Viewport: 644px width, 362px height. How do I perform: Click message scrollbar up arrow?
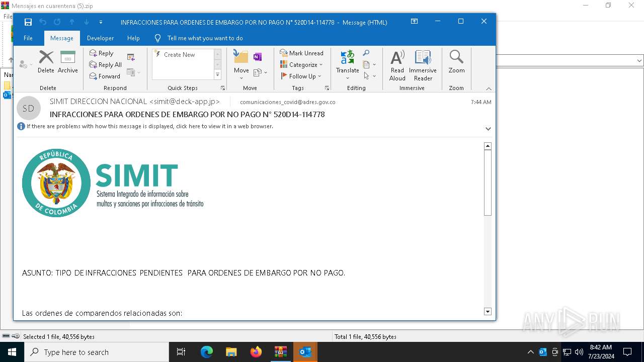click(x=488, y=146)
